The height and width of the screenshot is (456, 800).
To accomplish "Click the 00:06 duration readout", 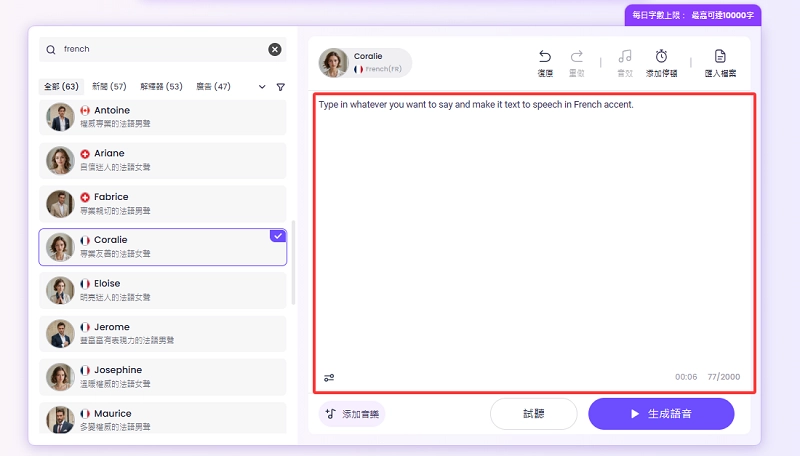I will [686, 377].
